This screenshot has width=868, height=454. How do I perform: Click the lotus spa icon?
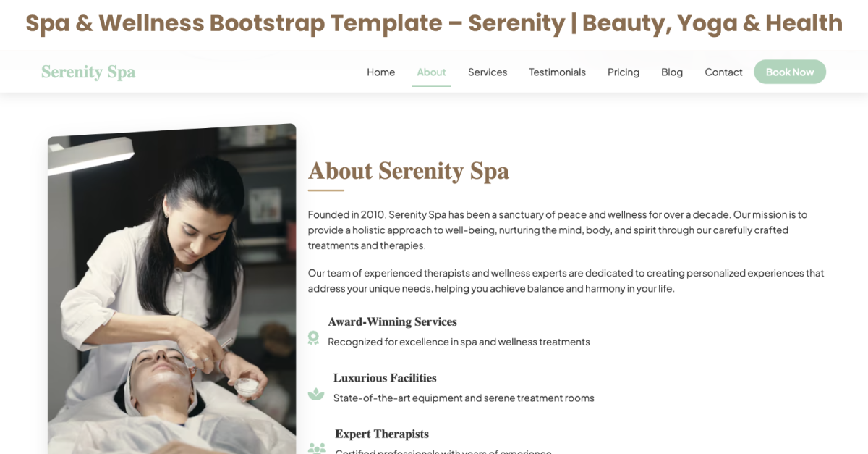coord(316,394)
